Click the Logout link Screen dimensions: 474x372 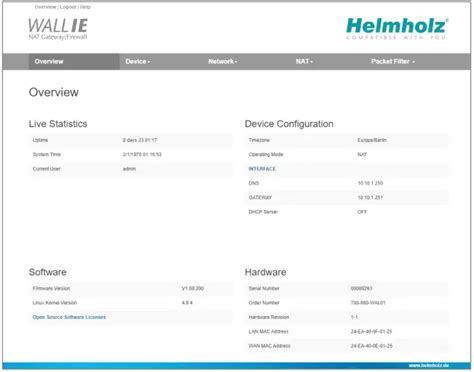click(x=68, y=7)
